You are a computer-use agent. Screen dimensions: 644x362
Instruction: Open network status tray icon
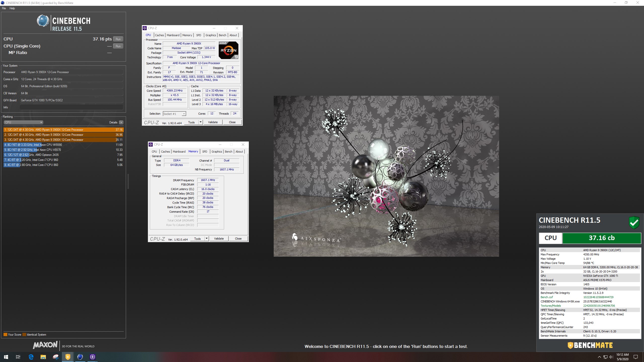pyautogui.click(x=605, y=357)
